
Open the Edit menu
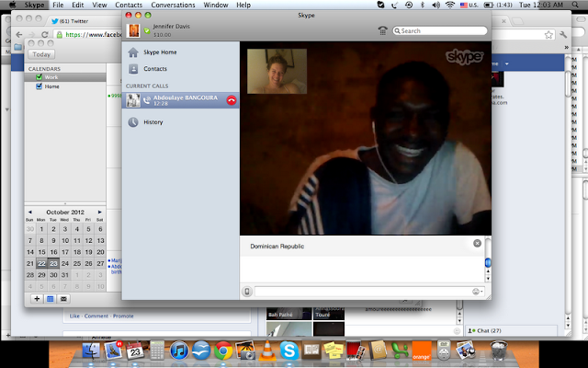77,5
